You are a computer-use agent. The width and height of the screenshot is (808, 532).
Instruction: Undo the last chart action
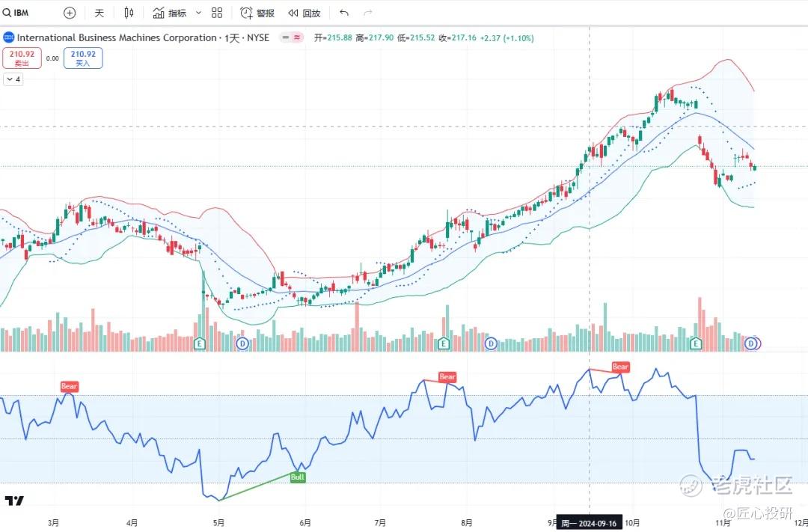click(x=344, y=13)
